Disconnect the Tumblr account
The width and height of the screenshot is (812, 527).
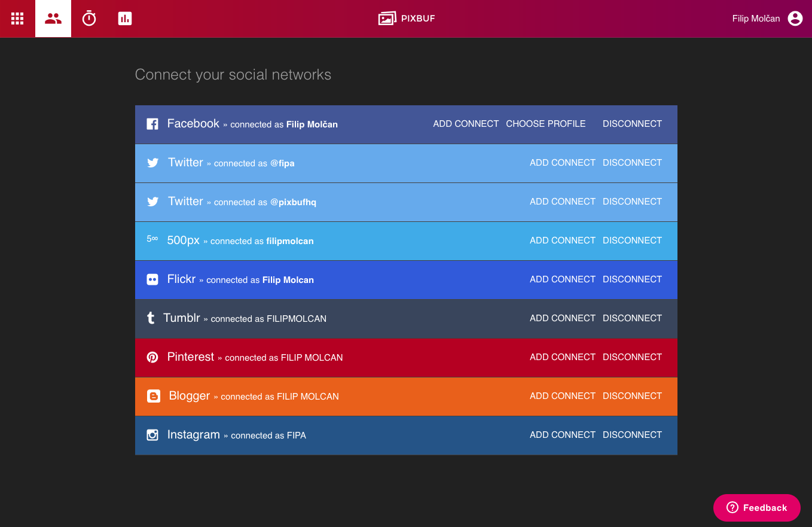632,318
